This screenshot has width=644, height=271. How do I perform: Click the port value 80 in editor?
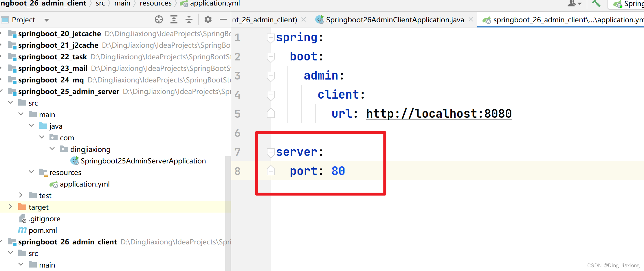(x=338, y=171)
